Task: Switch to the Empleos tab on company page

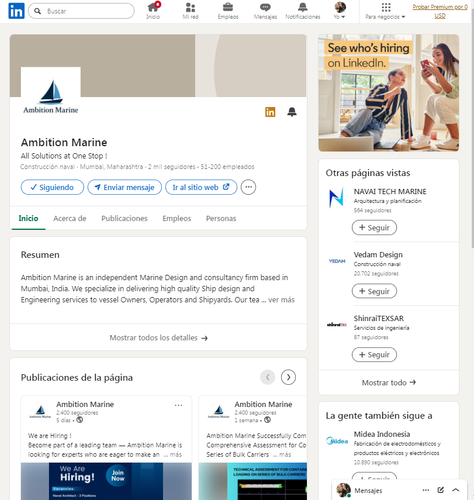Action: pos(177,218)
